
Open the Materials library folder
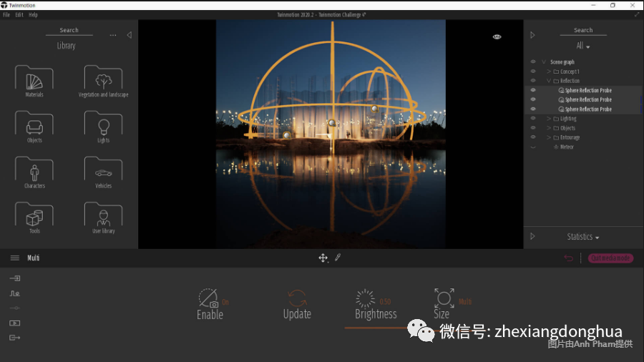[34, 82]
